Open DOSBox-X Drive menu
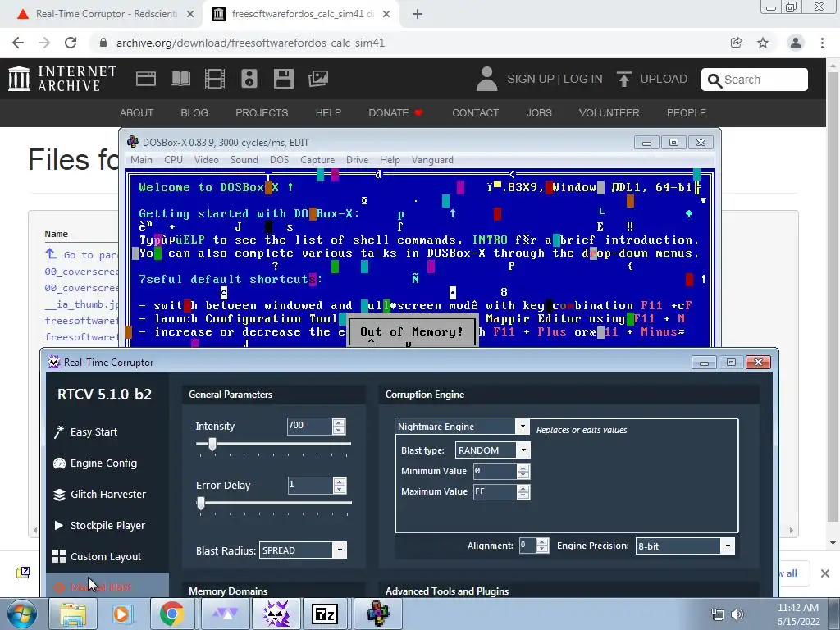This screenshot has height=630, width=840. tap(358, 160)
